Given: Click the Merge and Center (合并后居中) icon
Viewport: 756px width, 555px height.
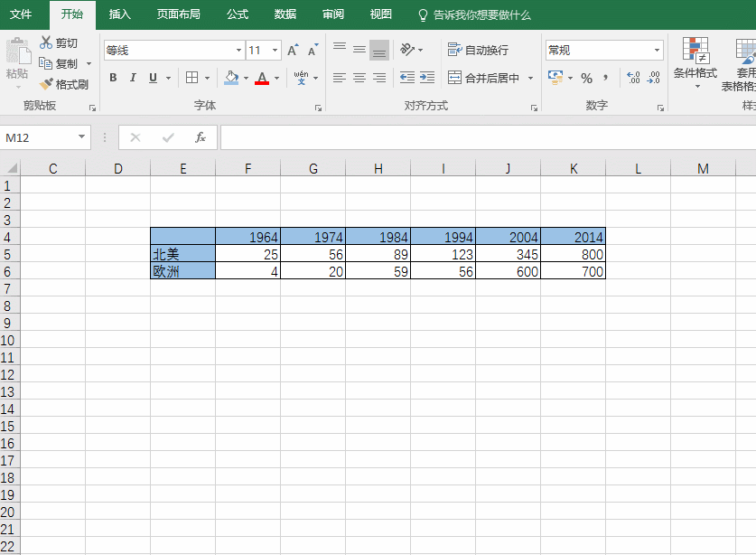Looking at the screenshot, I should [454, 78].
